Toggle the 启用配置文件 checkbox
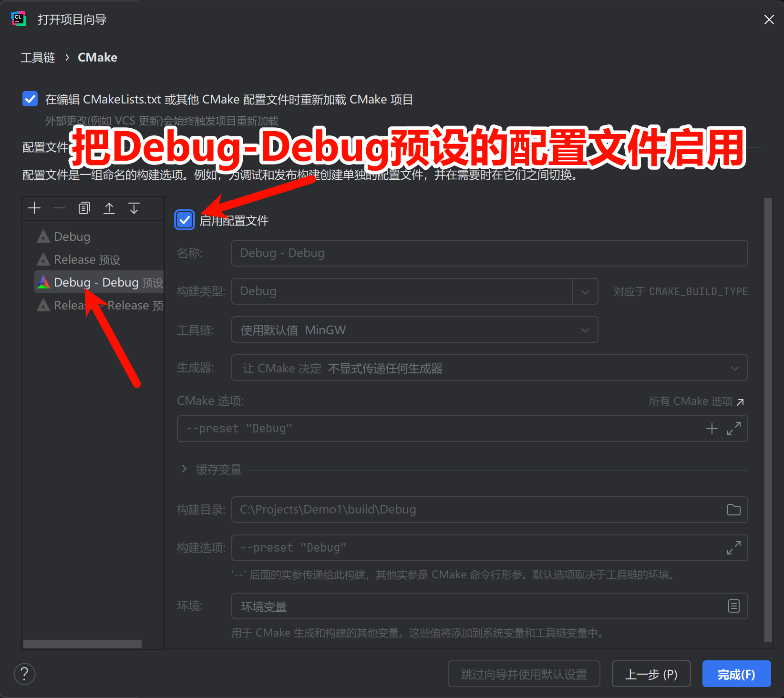Image resolution: width=784 pixels, height=698 pixels. tap(185, 220)
